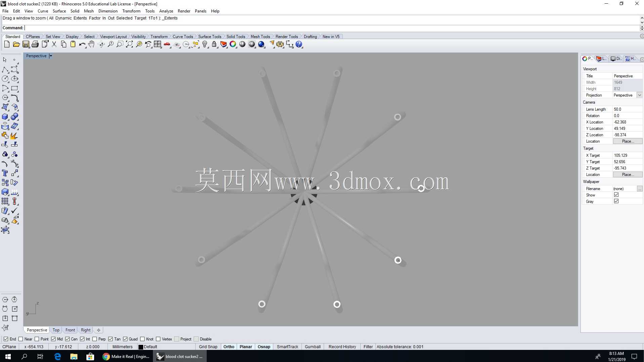Click the Text object tool icon
644x362 pixels.
point(5,173)
